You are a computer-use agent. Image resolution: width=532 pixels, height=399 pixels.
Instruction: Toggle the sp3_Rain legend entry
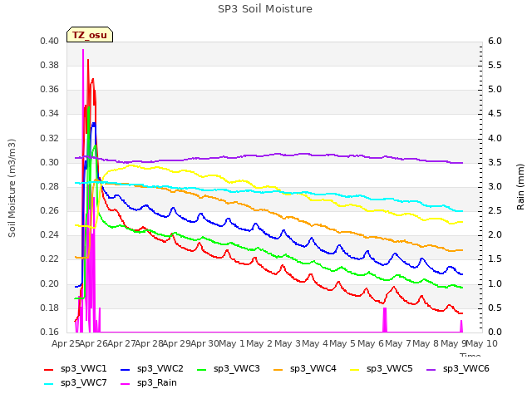point(149,383)
